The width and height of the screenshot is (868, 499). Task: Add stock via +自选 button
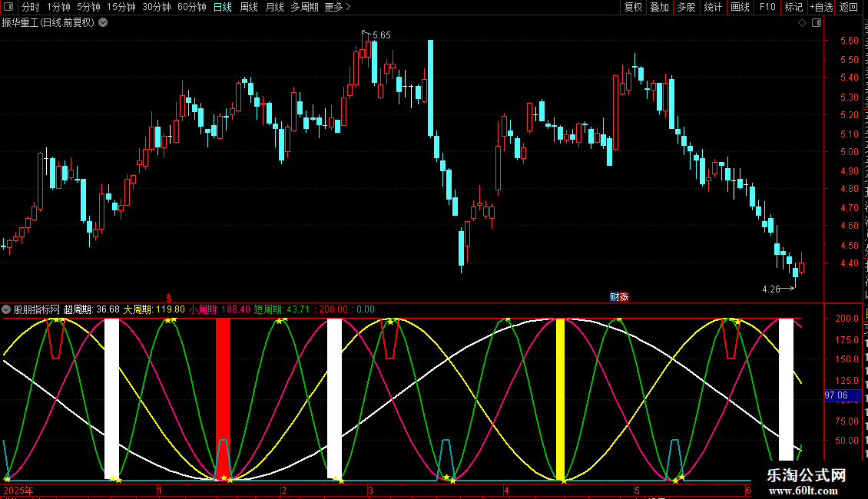click(x=821, y=7)
